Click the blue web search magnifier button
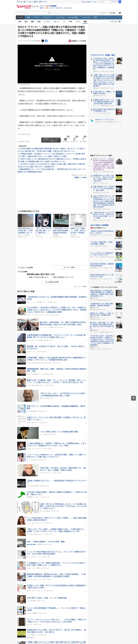Screen dimensions: 138x644 120,2
